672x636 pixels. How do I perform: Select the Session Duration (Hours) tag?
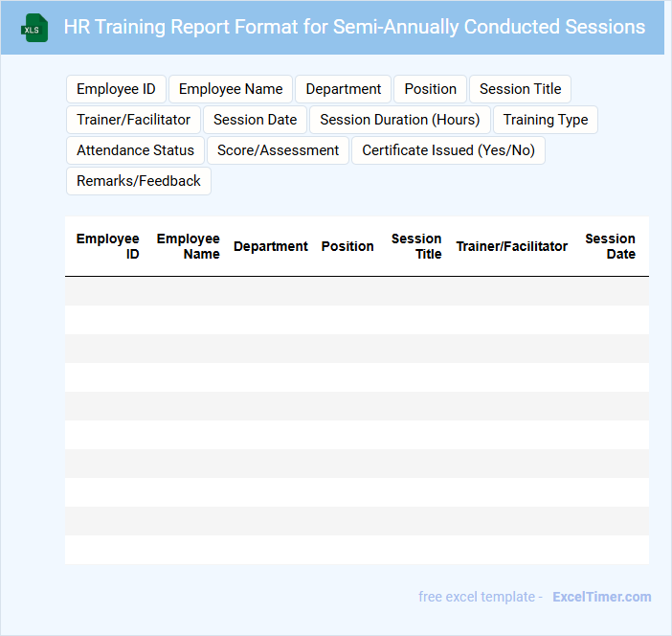pyautogui.click(x=399, y=120)
